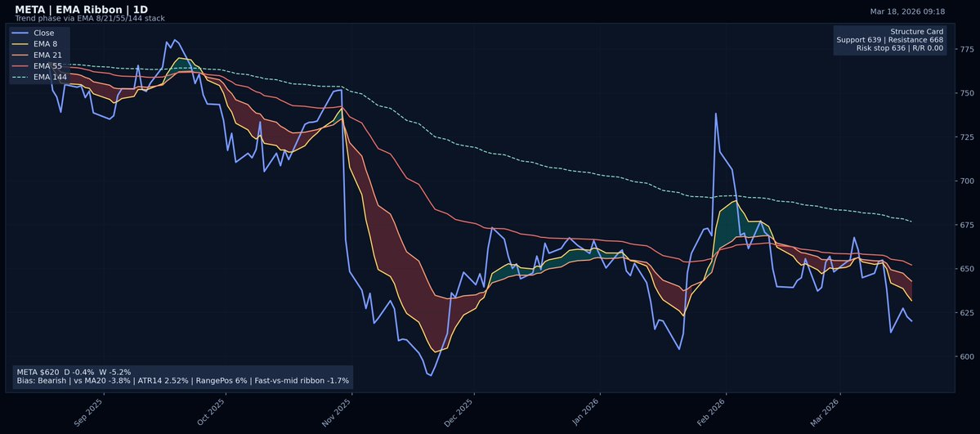Select the EMA 144 legend entry
The image size is (980, 434).
(39, 77)
